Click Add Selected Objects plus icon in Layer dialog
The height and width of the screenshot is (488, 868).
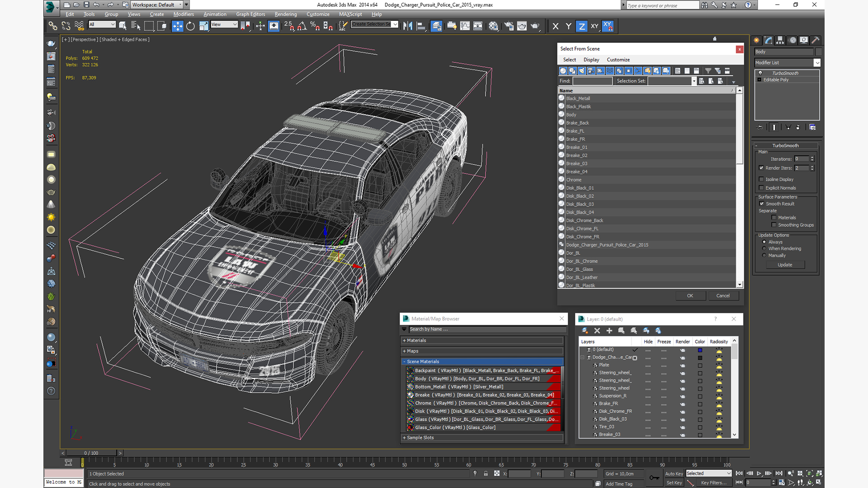point(609,331)
